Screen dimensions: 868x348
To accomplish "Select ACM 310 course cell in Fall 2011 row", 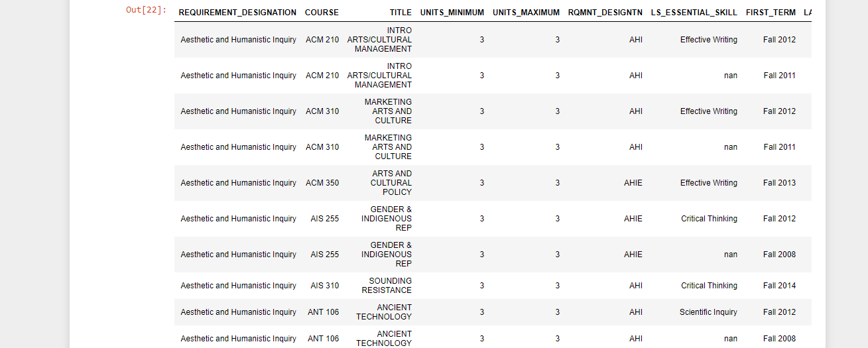I will tap(322, 147).
